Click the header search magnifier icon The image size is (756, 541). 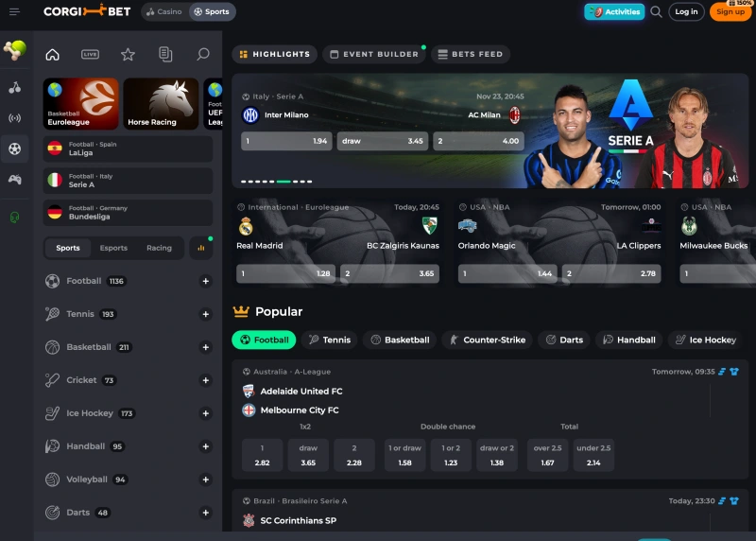[x=656, y=12]
